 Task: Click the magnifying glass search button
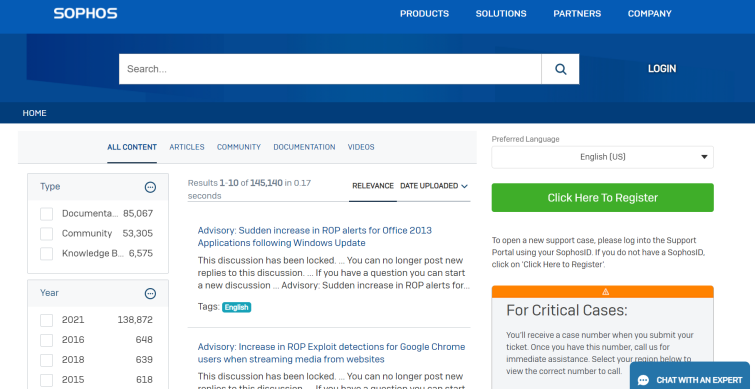click(560, 69)
